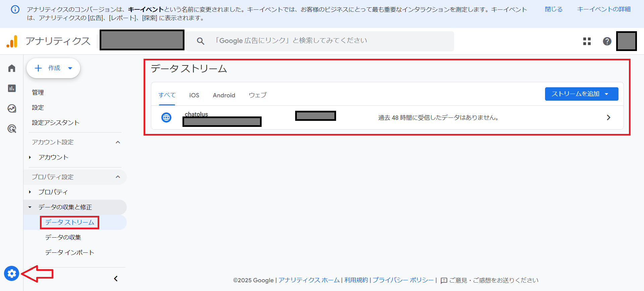The width and height of the screenshot is (644, 291).
Task: Open the help question mark icon
Action: pos(607,41)
